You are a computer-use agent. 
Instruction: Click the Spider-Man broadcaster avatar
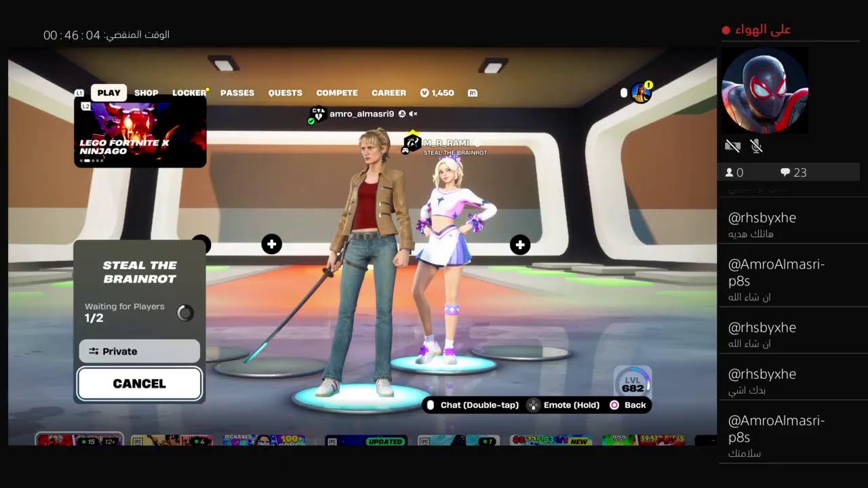pos(765,91)
